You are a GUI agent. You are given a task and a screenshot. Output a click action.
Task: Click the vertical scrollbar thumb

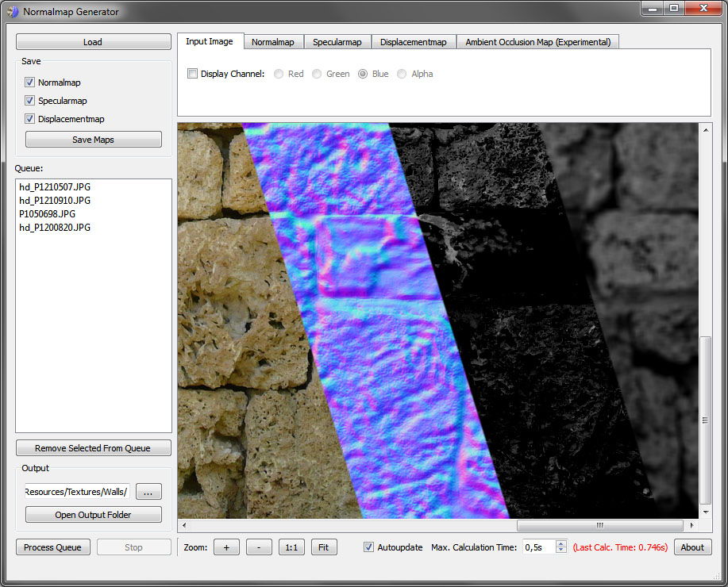[706, 420]
